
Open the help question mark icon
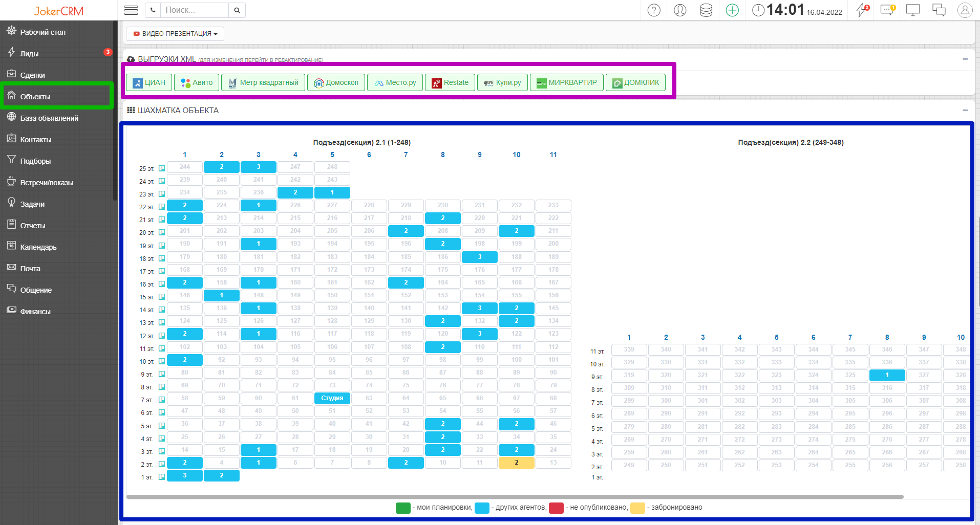[654, 10]
